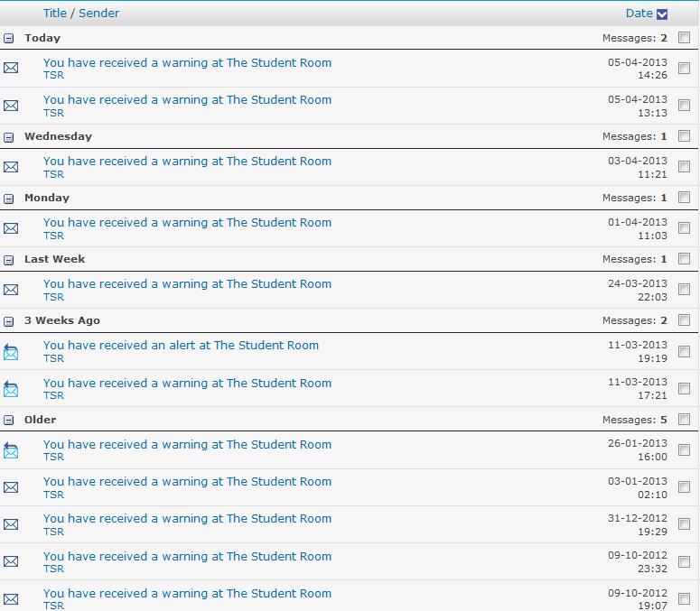This screenshot has height=611, width=700.
Task: Click envelope icon for message dated 05-04-2013 14:26
Action: click(11, 68)
